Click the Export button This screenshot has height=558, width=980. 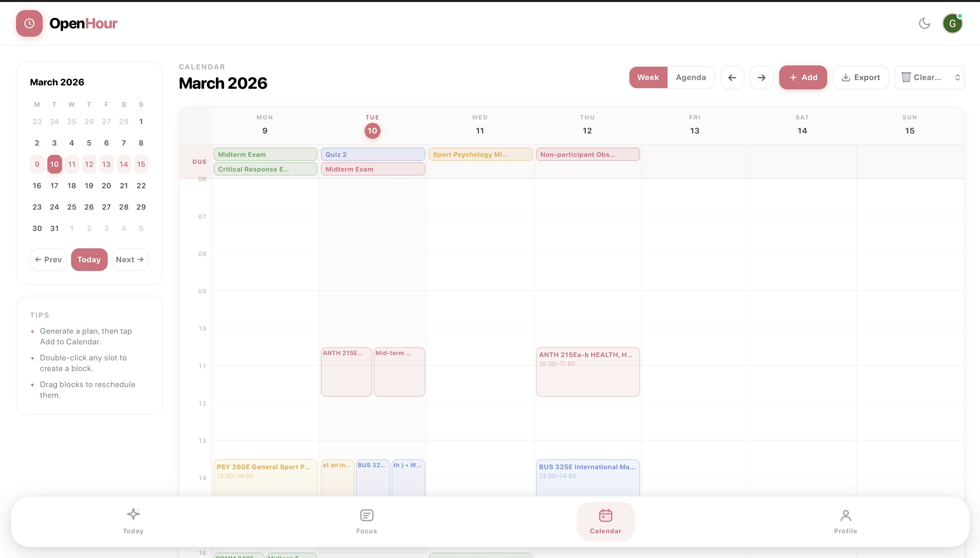click(x=861, y=77)
